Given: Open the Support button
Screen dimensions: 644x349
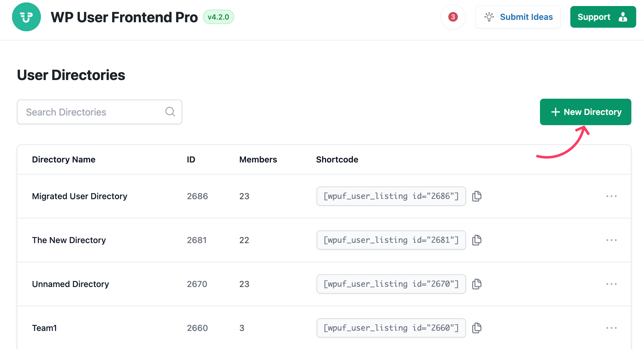Looking at the screenshot, I should pyautogui.click(x=603, y=17).
